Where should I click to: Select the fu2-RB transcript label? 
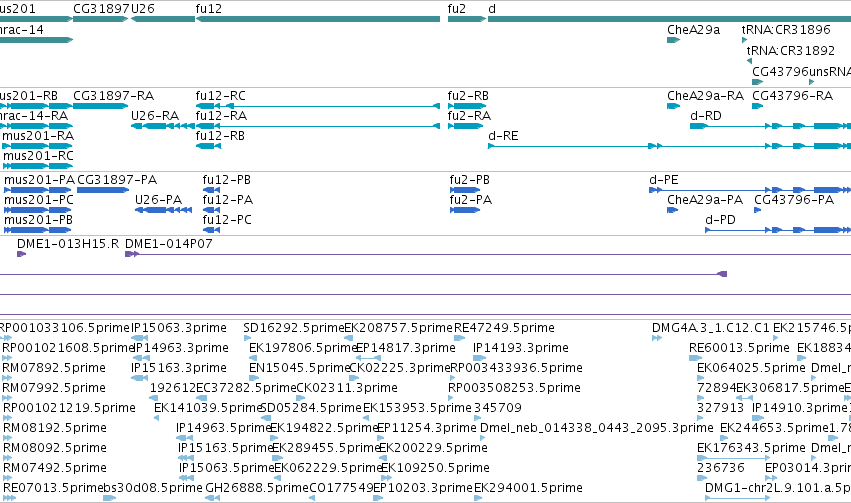(x=468, y=96)
